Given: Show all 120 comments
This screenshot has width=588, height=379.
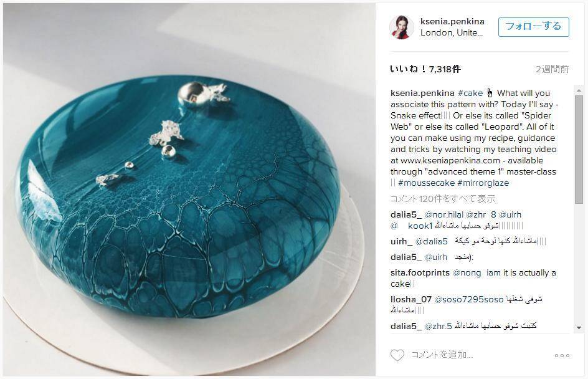Looking at the screenshot, I should (443, 198).
